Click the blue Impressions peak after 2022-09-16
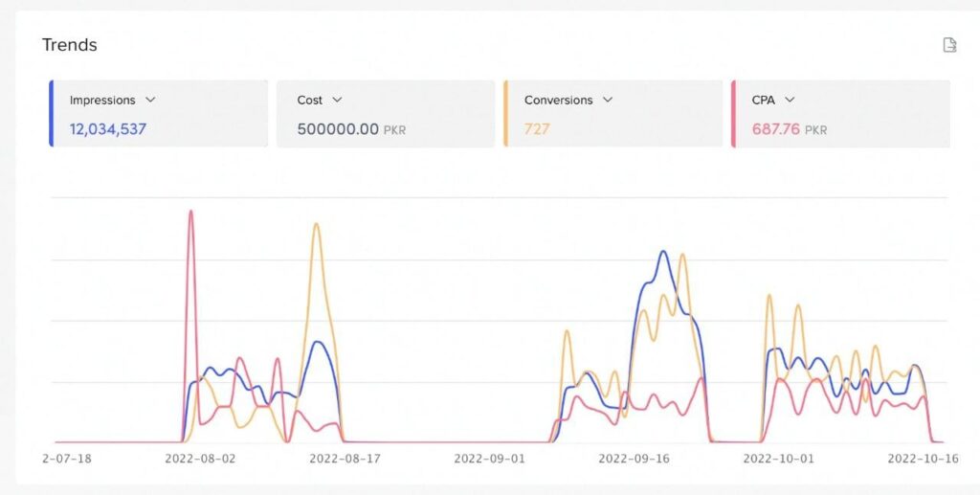980x495 pixels. point(662,253)
